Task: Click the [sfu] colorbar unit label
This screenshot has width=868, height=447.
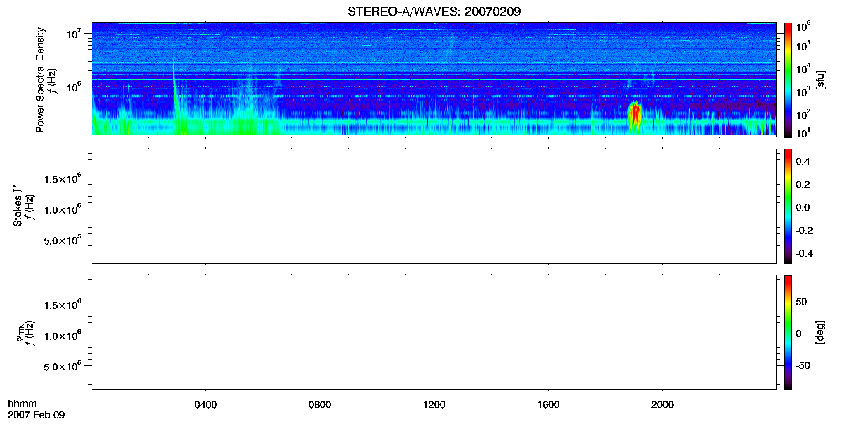Action: (820, 80)
